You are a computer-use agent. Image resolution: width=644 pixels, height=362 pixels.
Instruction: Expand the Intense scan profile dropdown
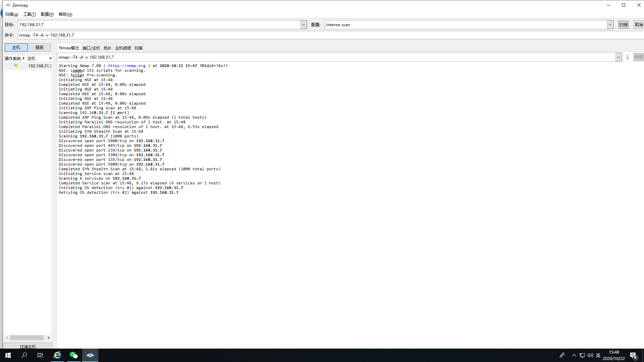[610, 25]
